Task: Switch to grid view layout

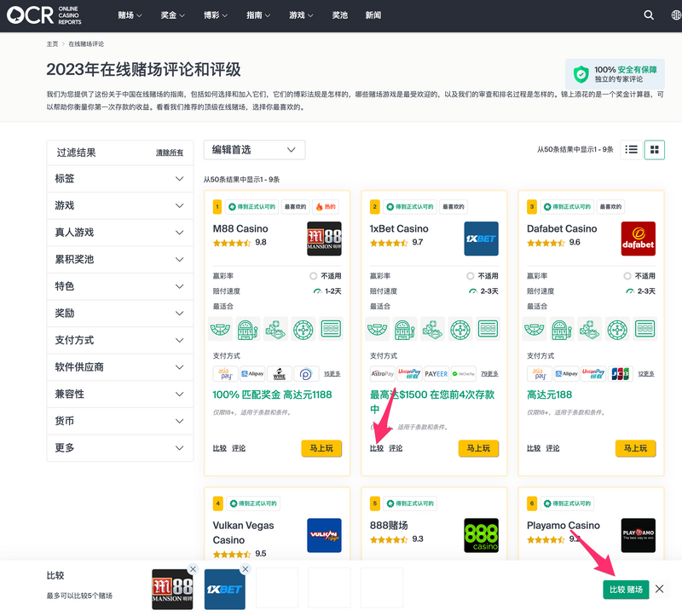Action: (654, 150)
